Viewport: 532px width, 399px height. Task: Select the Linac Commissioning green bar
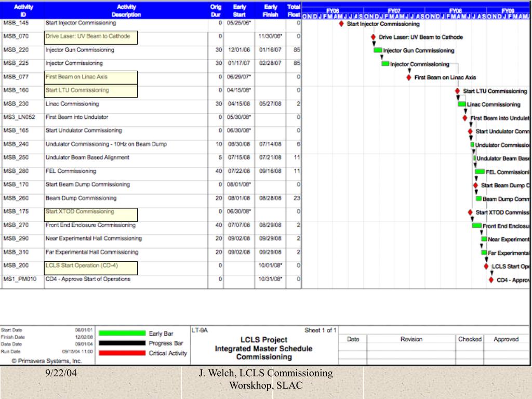[x=462, y=104]
